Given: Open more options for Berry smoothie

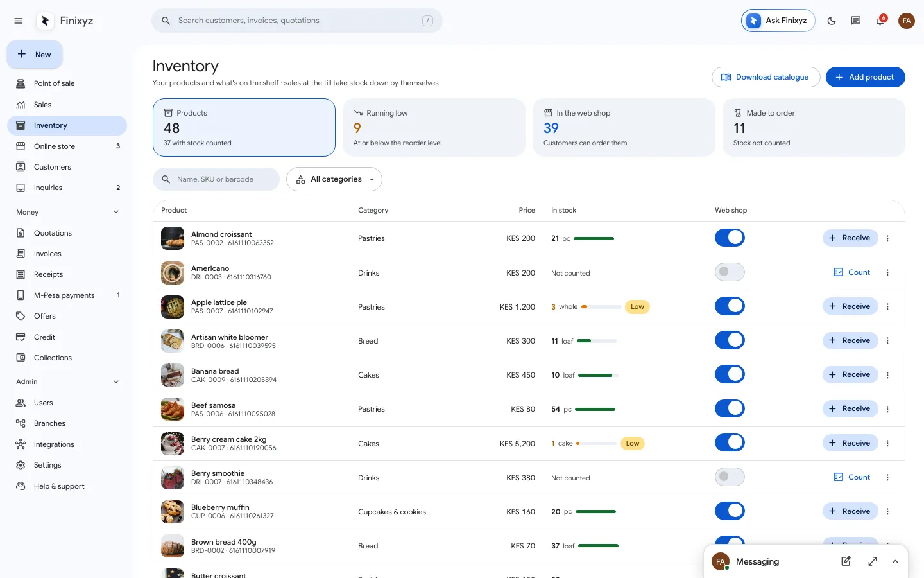Looking at the screenshot, I should (887, 477).
